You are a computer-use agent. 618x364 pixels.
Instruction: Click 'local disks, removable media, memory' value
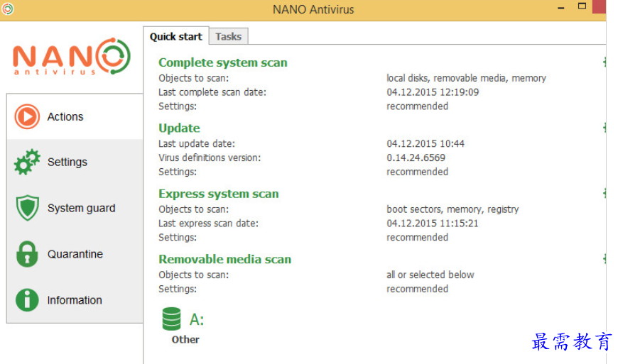466,78
